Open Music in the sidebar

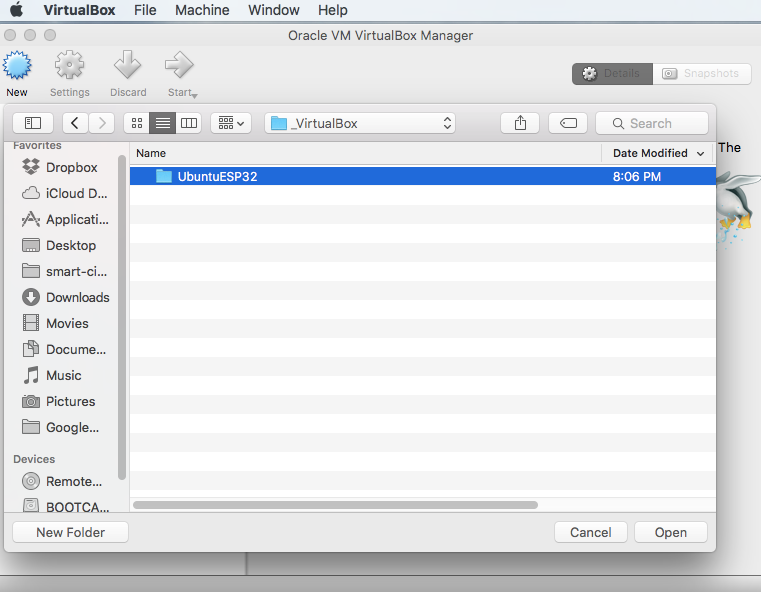(51, 375)
